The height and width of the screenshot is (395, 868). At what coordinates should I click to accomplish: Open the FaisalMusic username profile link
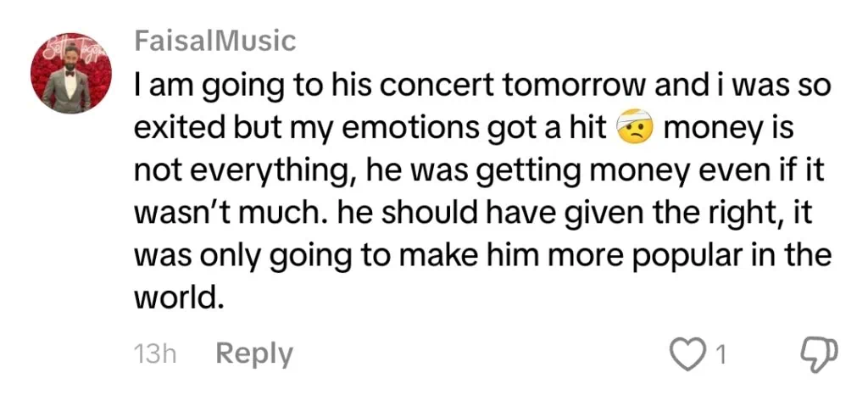click(x=214, y=40)
